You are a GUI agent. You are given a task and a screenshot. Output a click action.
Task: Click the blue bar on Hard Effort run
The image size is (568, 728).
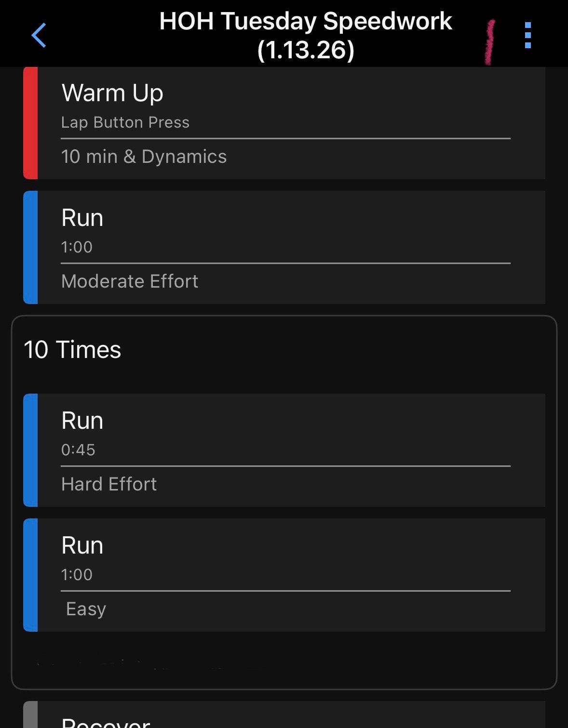point(30,450)
